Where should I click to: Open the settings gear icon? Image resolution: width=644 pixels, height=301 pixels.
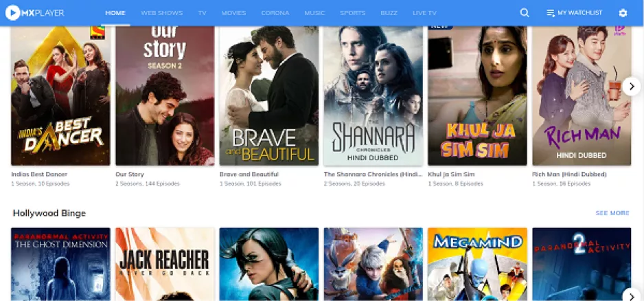click(623, 12)
